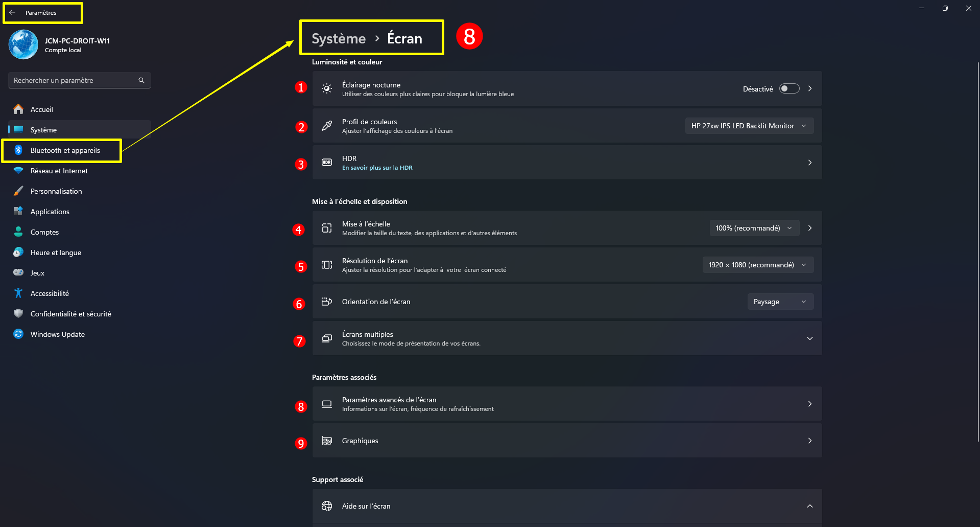Click the user account globe avatar
This screenshot has height=527, width=980.
23,44
